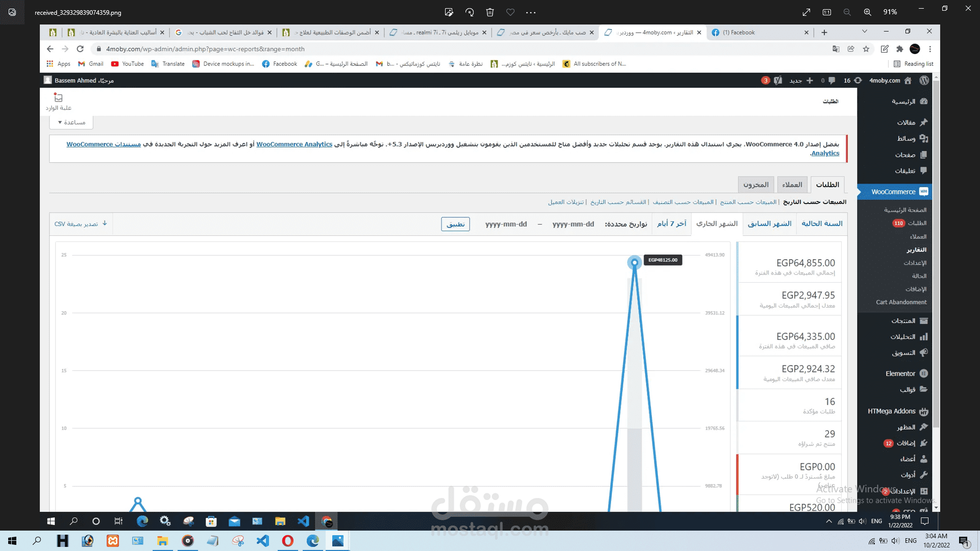Click تصدير بصيغة CSV export link
The image size is (980, 551).
click(81, 223)
